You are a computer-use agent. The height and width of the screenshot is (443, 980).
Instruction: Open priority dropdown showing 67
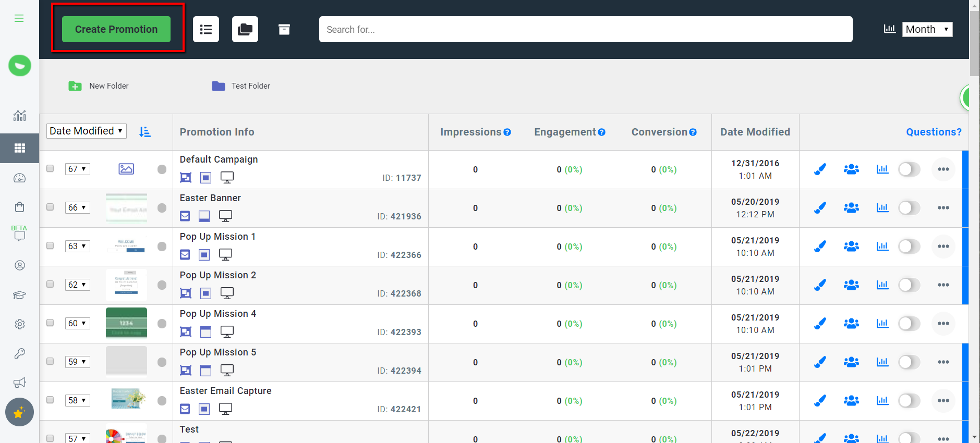pos(77,169)
